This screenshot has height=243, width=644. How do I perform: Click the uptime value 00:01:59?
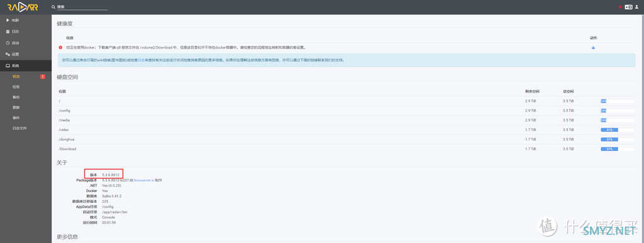(x=109, y=222)
